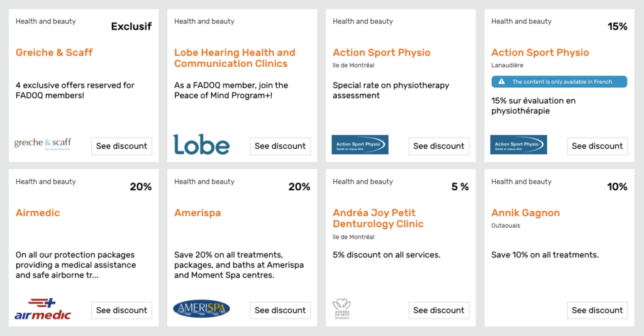Screen dimensions: 644x336
Task: Open the Amerispa title link
Action: click(x=197, y=213)
